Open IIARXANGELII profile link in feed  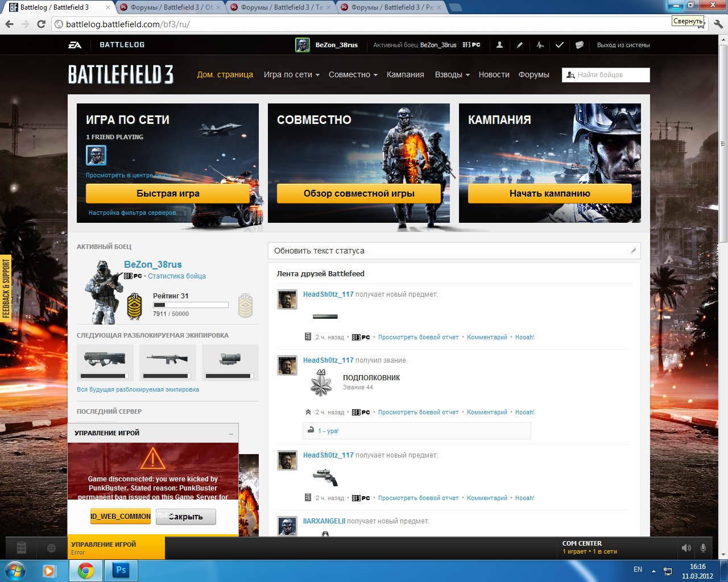click(324, 521)
